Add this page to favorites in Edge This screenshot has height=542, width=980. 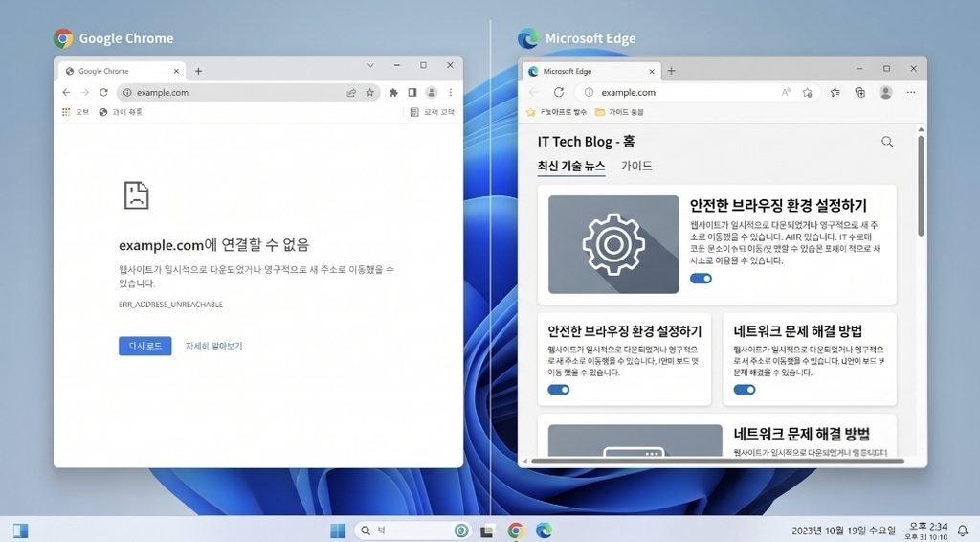point(808,93)
